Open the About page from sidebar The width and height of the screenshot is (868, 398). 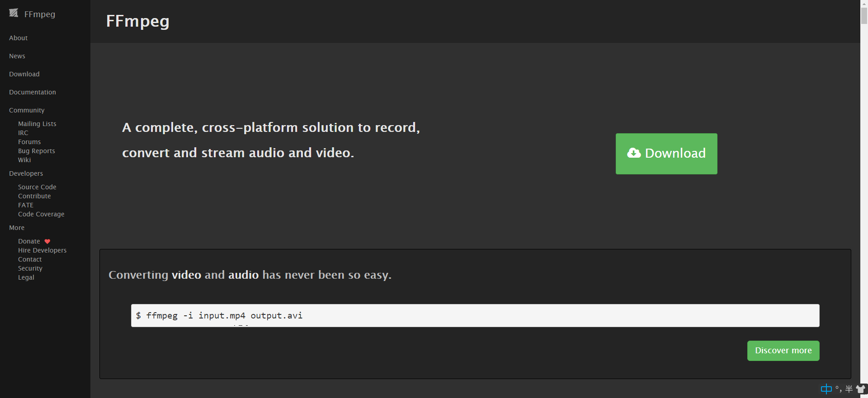(x=19, y=38)
